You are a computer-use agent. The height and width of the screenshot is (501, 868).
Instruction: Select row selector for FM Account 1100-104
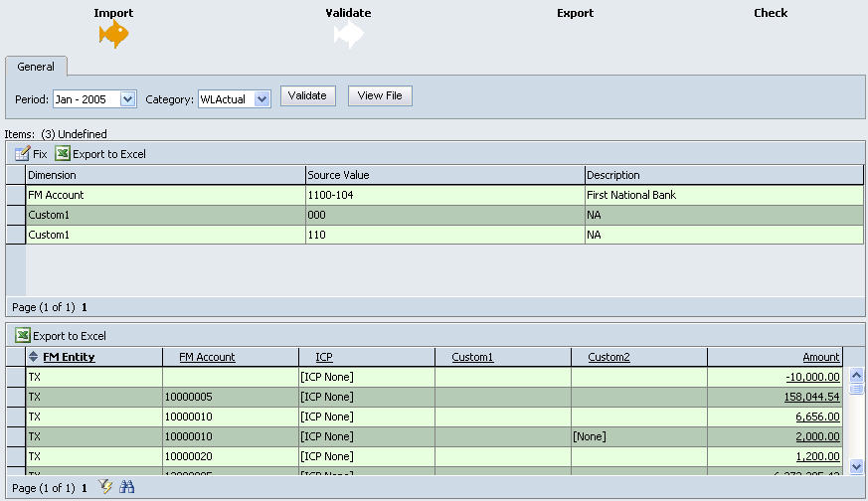click(x=16, y=195)
